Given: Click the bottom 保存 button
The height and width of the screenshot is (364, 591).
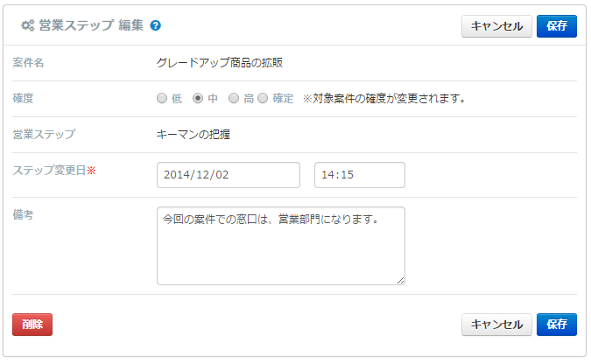Looking at the screenshot, I should (556, 325).
